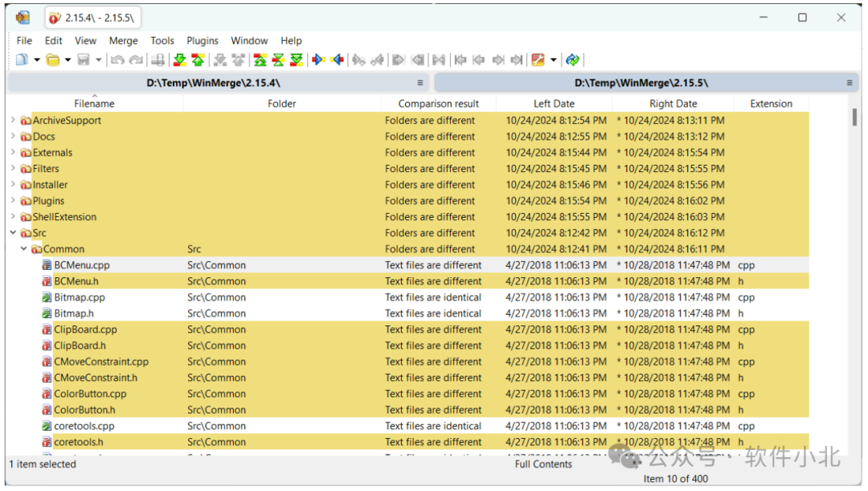
Task: Click All Right toolbar icon
Action: [x=399, y=59]
